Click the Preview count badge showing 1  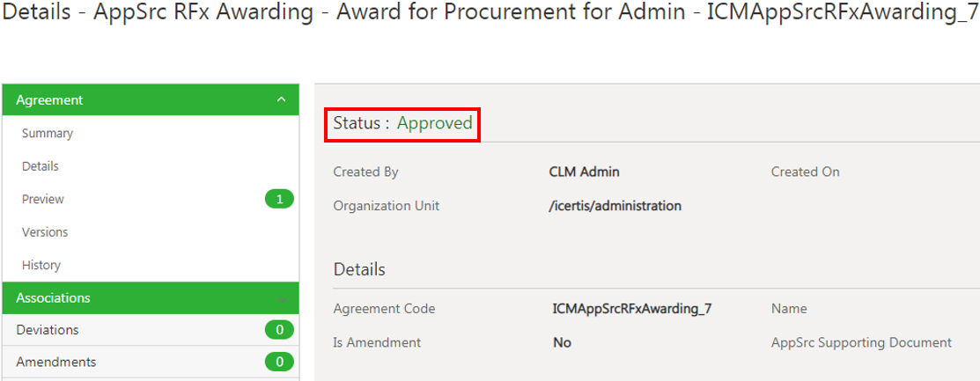pyautogui.click(x=279, y=199)
